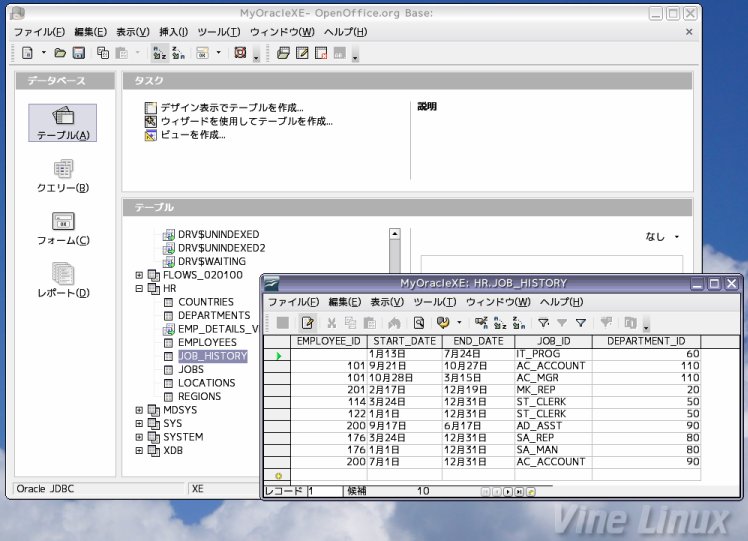Click the AC_MGR cell in the JOB_ID column
Image resolution: width=748 pixels, height=541 pixels.
(553, 378)
